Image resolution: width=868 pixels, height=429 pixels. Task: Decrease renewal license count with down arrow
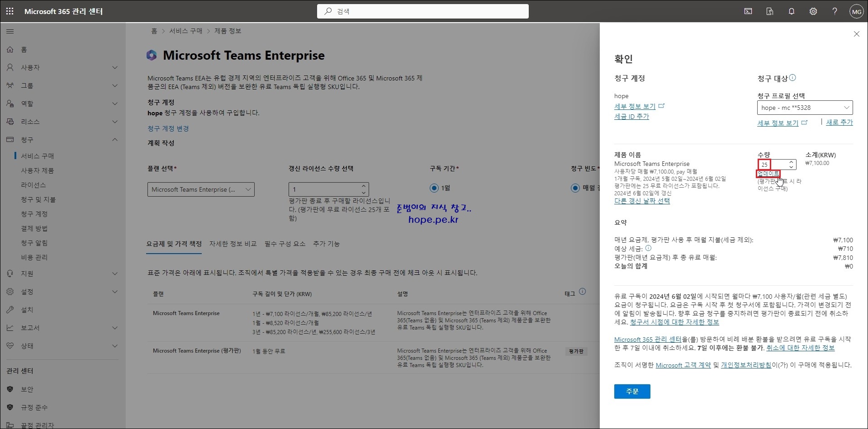click(x=364, y=193)
